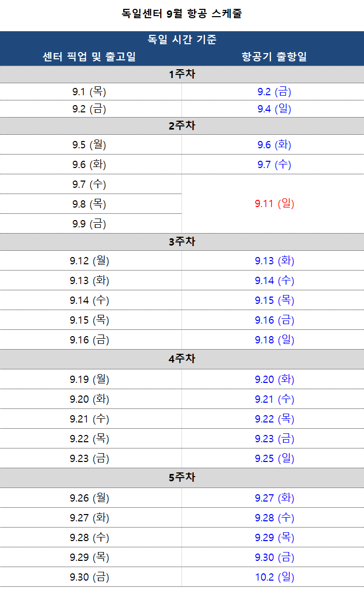Click the 센터 픽업 및 출고일 column header

point(89,57)
